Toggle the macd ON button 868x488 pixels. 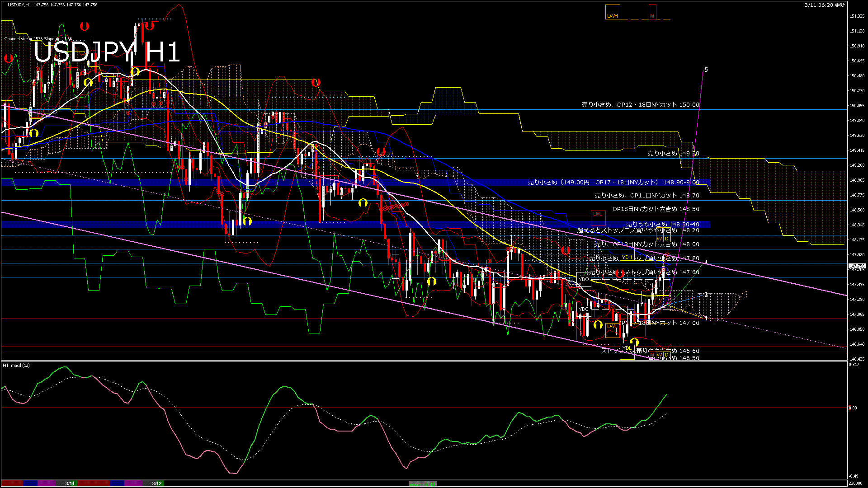pyautogui.click(x=423, y=484)
